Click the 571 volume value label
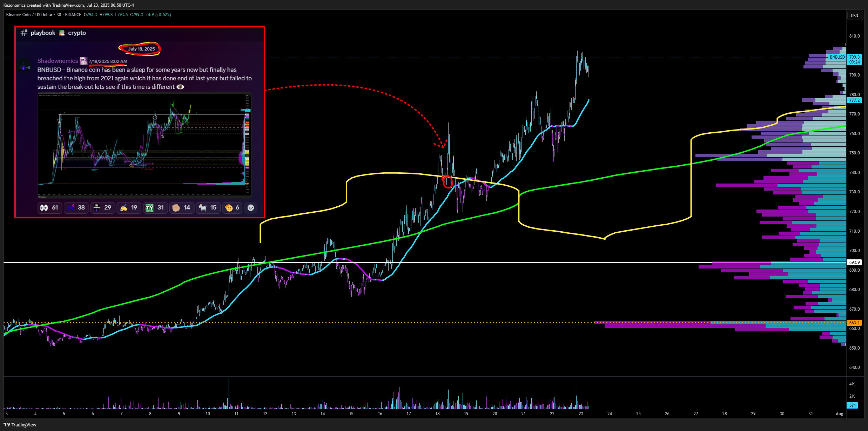868x431 pixels. (852, 405)
